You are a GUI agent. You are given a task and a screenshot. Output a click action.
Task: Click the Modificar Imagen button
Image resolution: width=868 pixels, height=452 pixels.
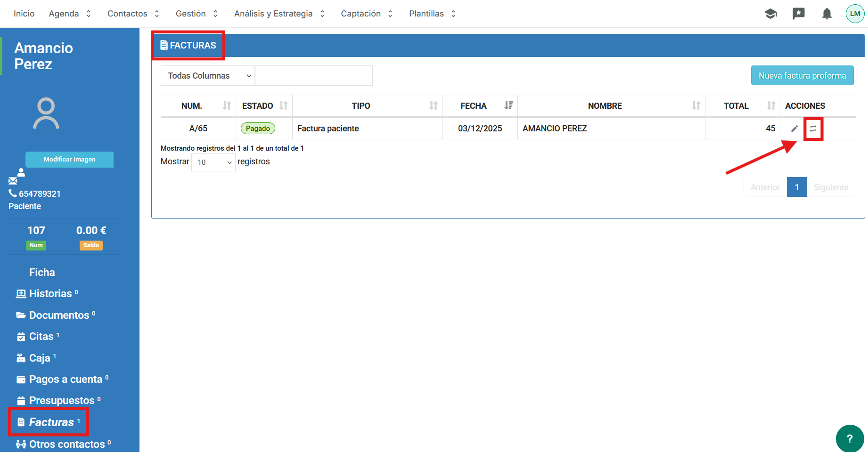(69, 160)
